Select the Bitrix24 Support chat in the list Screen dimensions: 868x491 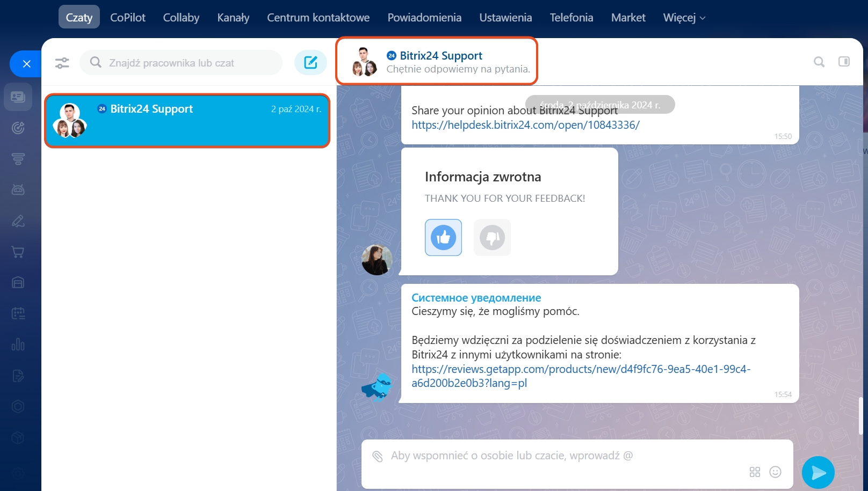[x=187, y=121]
